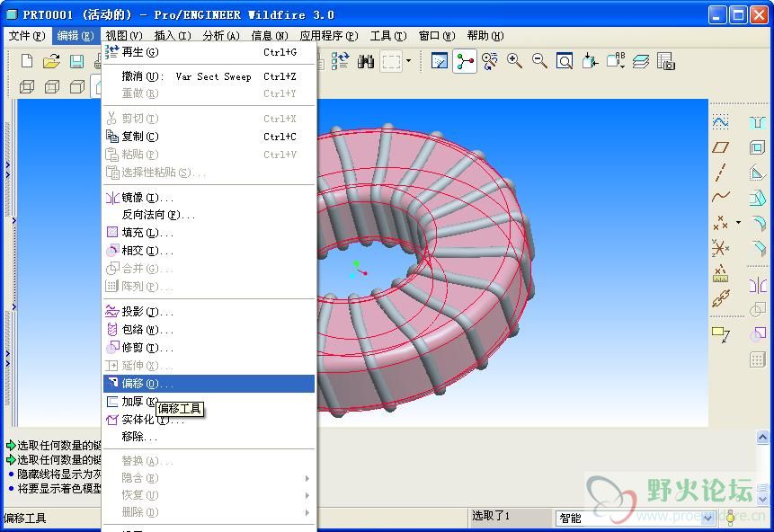This screenshot has height=532, width=774.
Task: Open the 分析(A) menu
Action: [221, 36]
